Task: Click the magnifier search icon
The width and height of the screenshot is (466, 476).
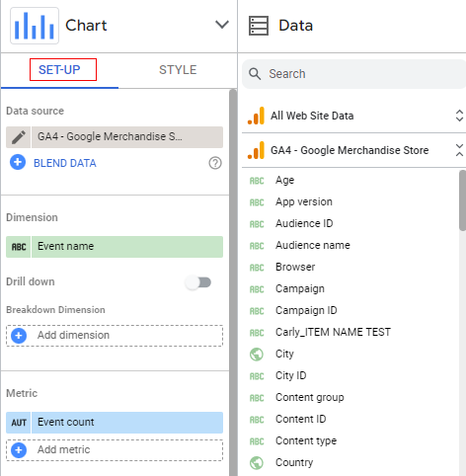Action: pyautogui.click(x=255, y=74)
